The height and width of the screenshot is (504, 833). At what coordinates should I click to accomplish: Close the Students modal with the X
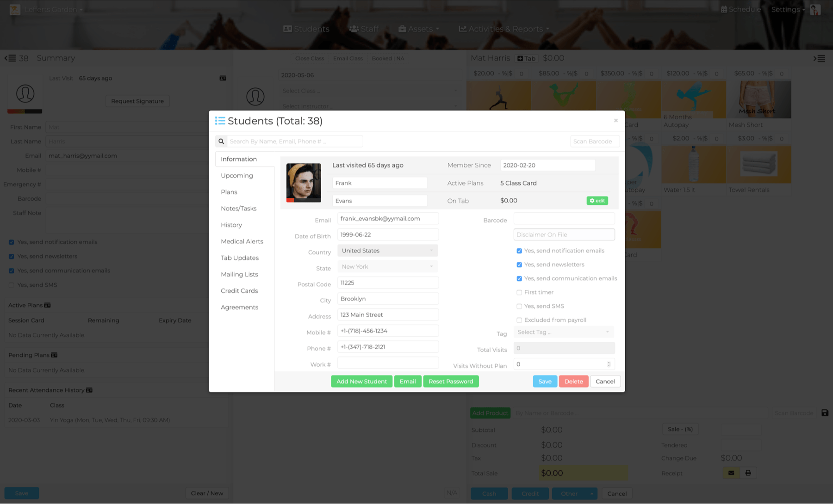click(x=616, y=120)
